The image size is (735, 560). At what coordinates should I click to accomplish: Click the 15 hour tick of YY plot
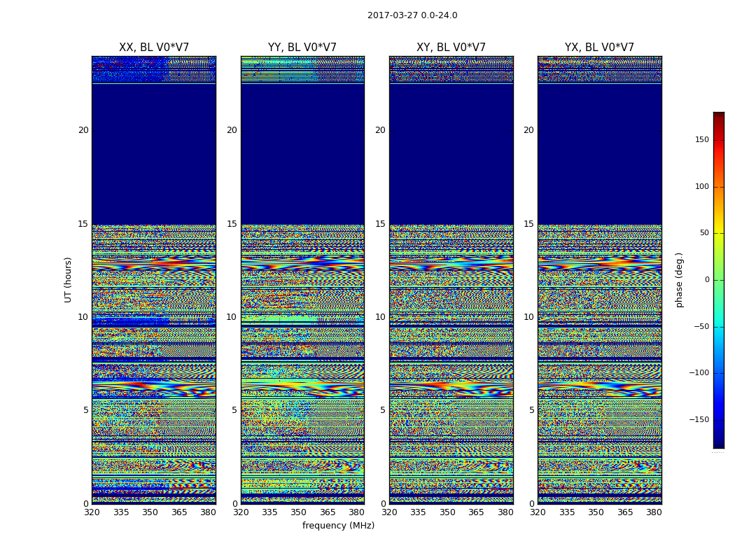[232, 224]
